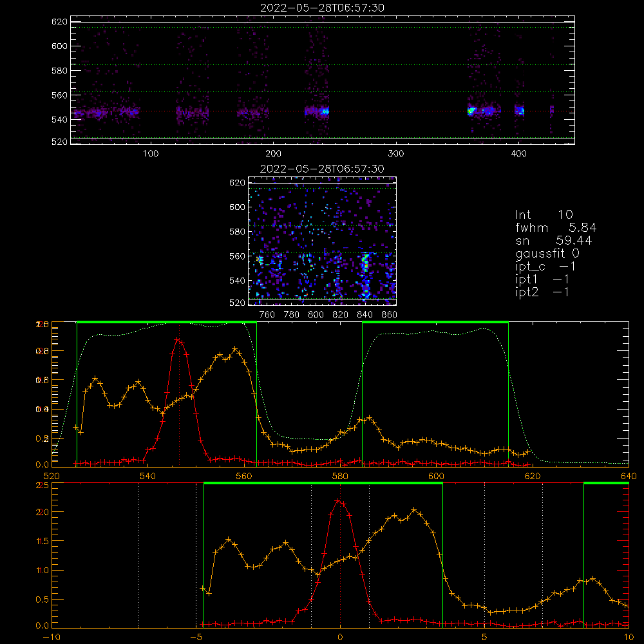Image resolution: width=644 pixels, height=644 pixels.
Task: Click the thick green bar spanning 525-562 in profile plot
Action: [167, 322]
